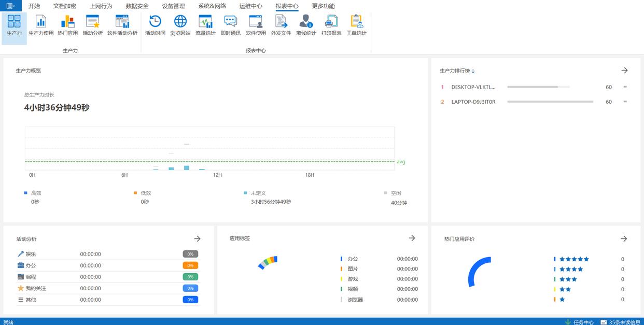644x325 pixels.
Task: Select the 软件活动分析 icon
Action: pos(122,25)
